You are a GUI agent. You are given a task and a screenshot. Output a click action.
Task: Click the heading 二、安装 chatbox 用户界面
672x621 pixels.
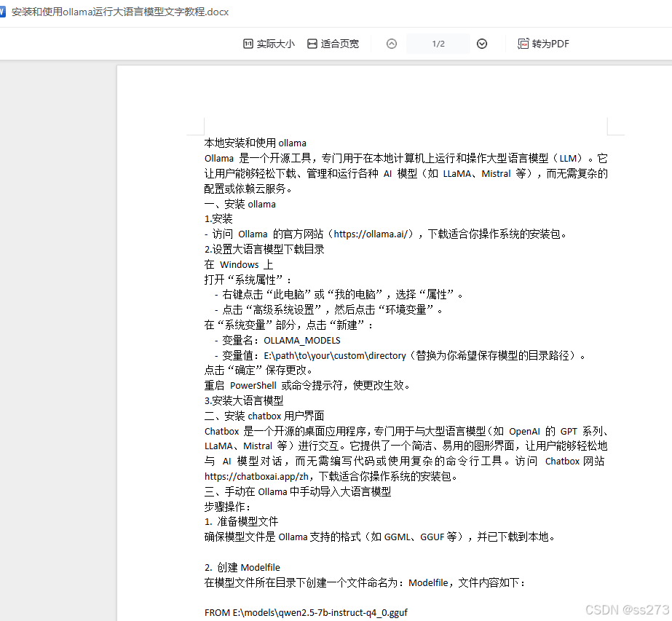point(264,416)
